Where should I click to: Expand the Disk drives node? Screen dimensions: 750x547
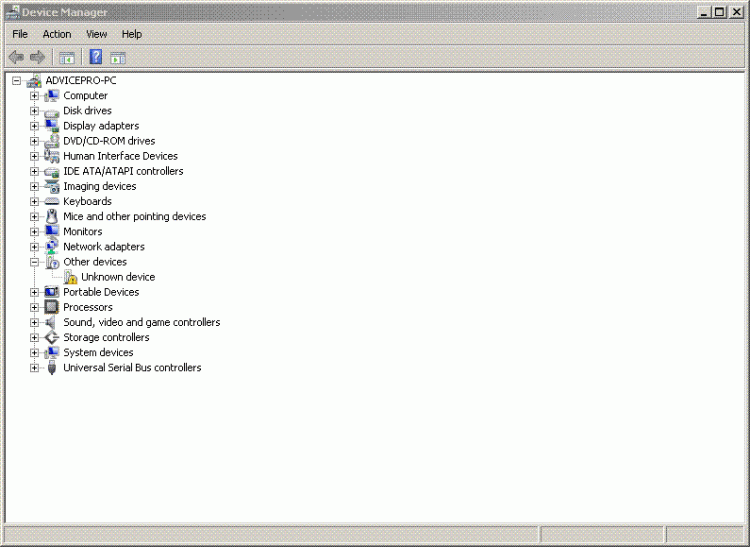tap(34, 111)
